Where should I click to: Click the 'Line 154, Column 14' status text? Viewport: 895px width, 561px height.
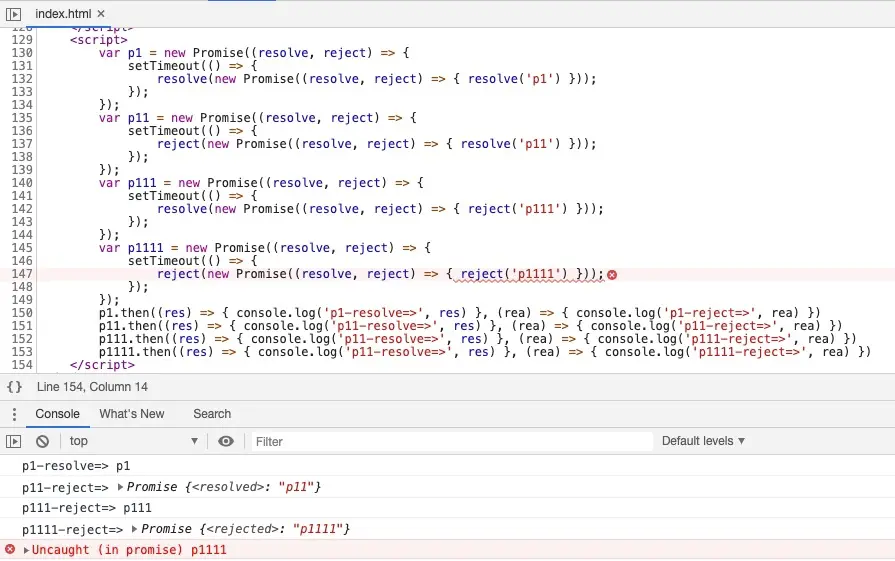92,387
